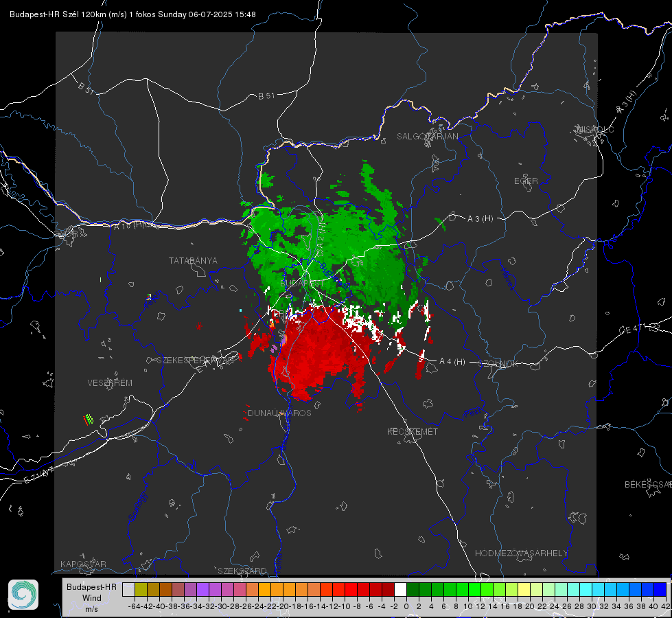Viewport: 672px width, 618px height.
Task: Click the BÉKÉSCSABA city label
Action: point(648,484)
